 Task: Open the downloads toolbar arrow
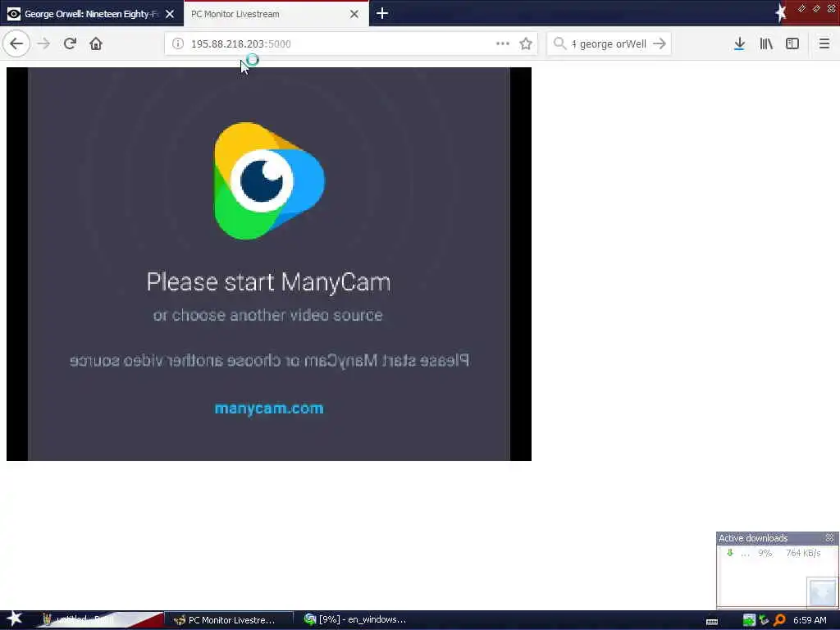[x=739, y=43]
